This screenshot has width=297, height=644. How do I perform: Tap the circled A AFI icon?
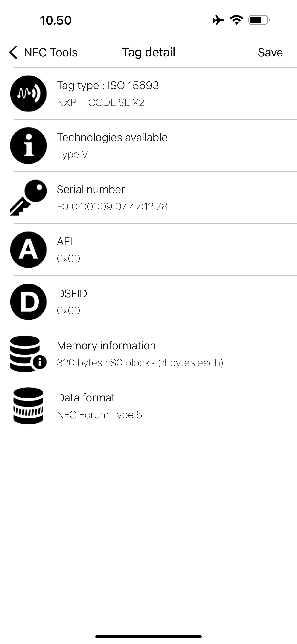(x=28, y=249)
